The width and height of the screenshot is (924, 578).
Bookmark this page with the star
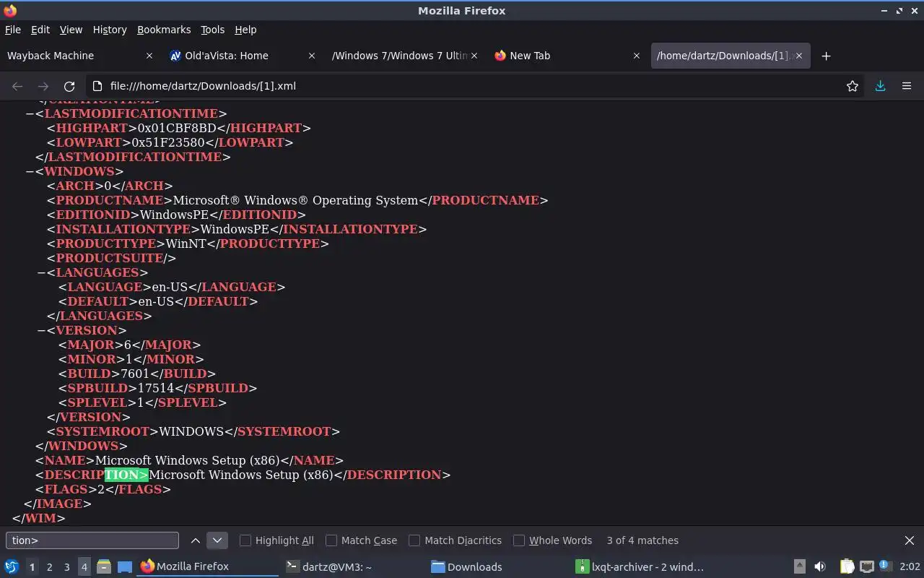(x=853, y=86)
